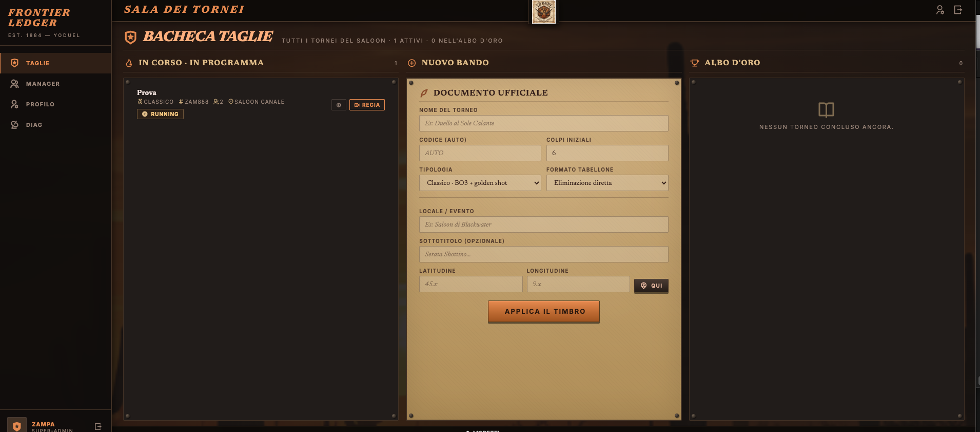Click the quill icon by Documento Ufficiale

point(424,93)
